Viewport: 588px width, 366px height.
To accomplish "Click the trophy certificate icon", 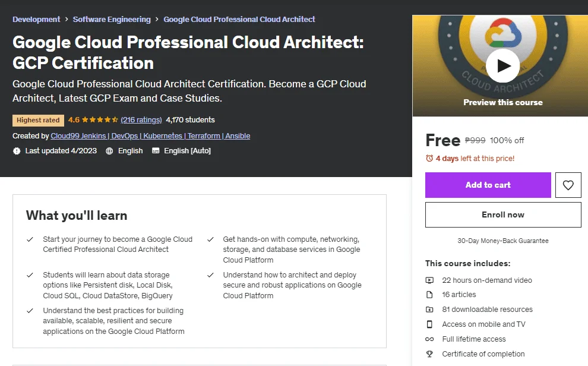I will (x=429, y=354).
